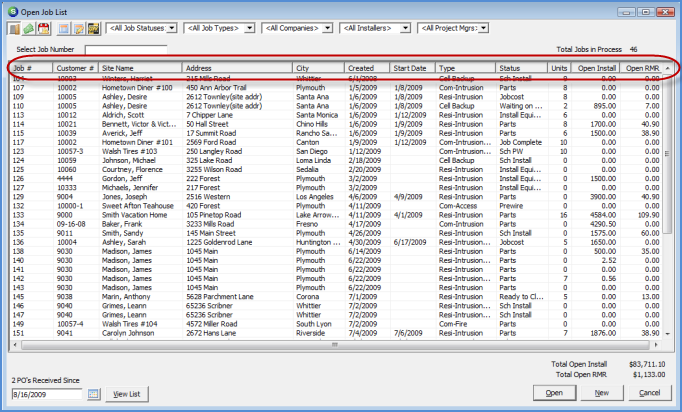The height and width of the screenshot is (412, 682).
Task: Sort by the Status column header
Action: (522, 68)
